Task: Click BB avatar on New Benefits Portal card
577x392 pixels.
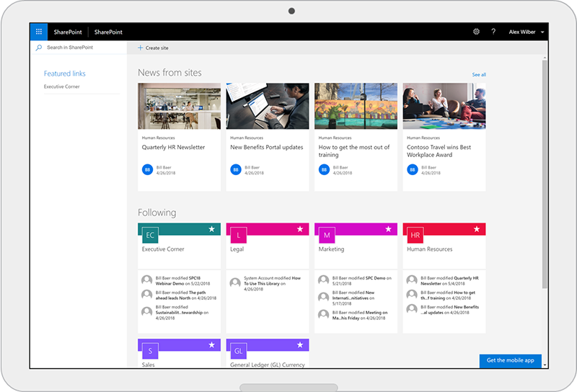Action: pyautogui.click(x=236, y=169)
